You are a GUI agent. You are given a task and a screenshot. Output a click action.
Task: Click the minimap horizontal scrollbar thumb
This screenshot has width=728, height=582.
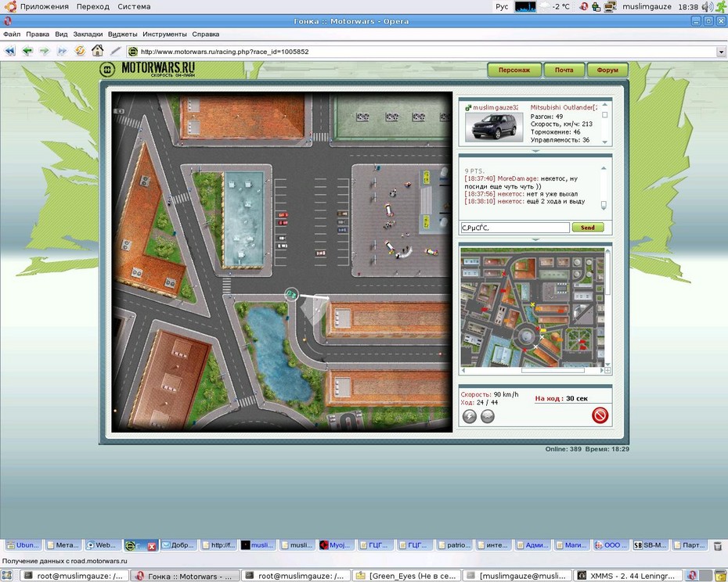click(x=553, y=370)
